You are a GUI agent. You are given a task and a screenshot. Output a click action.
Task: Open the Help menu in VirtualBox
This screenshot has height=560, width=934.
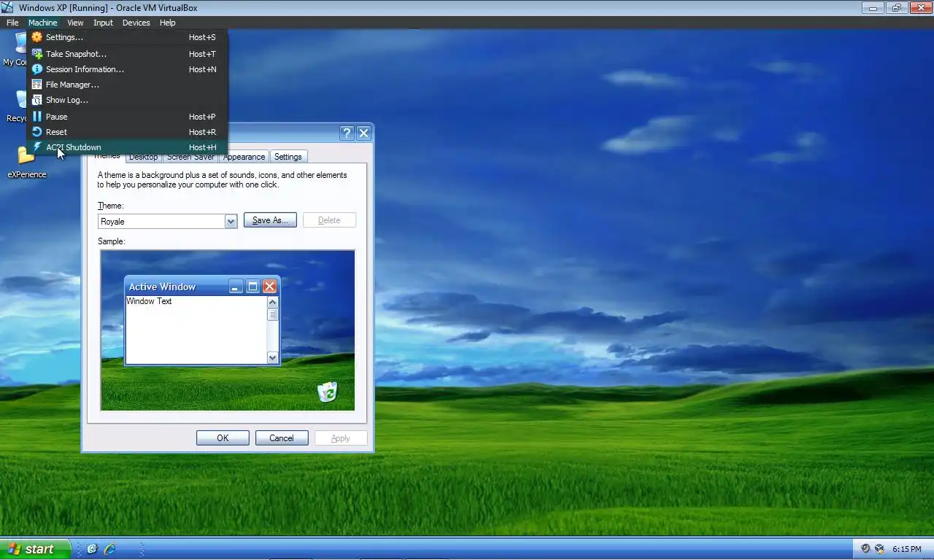coord(168,23)
